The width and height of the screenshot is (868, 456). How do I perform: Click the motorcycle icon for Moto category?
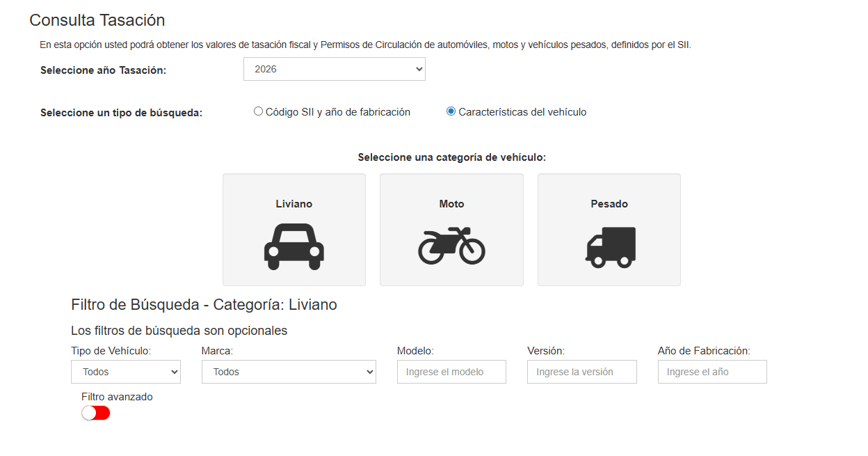451,246
